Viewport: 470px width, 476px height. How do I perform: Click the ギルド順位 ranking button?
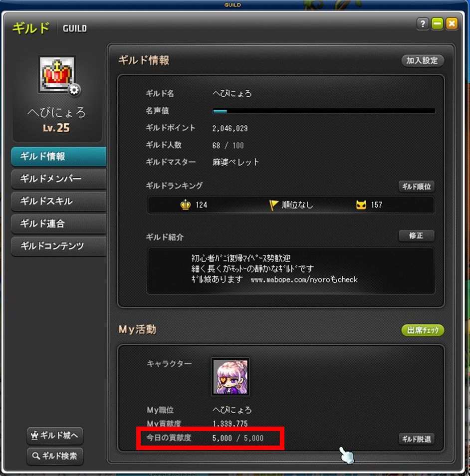tap(416, 187)
